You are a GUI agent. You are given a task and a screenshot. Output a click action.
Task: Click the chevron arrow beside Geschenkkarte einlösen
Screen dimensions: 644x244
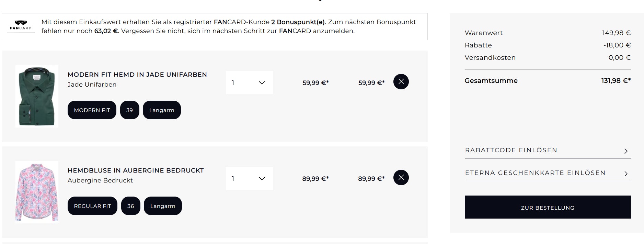[x=626, y=174]
